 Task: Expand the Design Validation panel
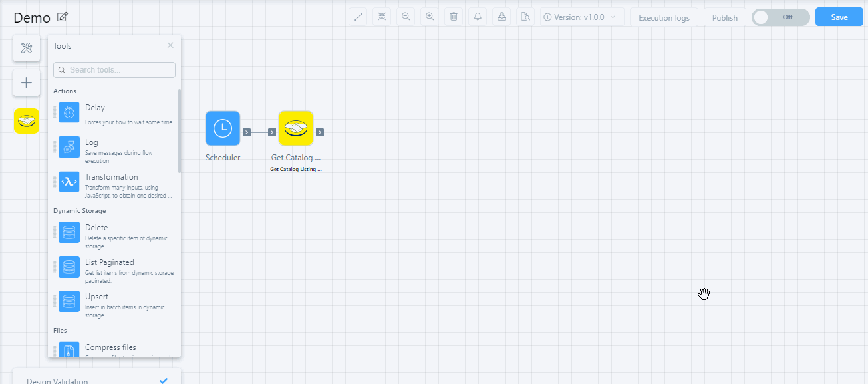pyautogui.click(x=93, y=380)
